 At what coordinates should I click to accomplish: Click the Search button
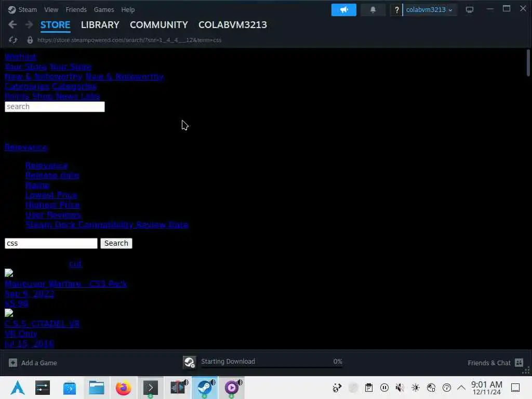[x=116, y=243]
